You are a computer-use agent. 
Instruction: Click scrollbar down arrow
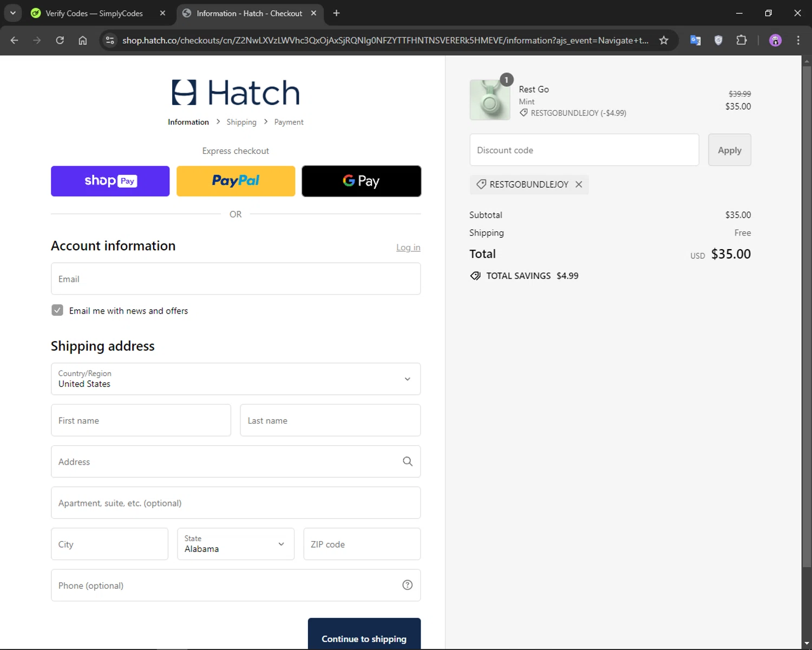point(807,643)
